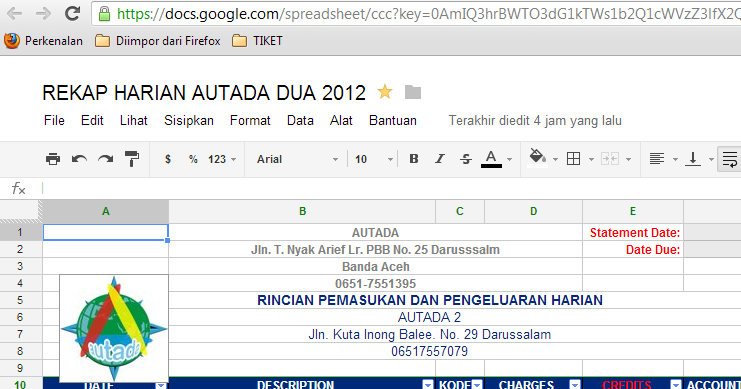This screenshot has height=389, width=741.
Task: Open the Alat menu
Action: point(341,121)
